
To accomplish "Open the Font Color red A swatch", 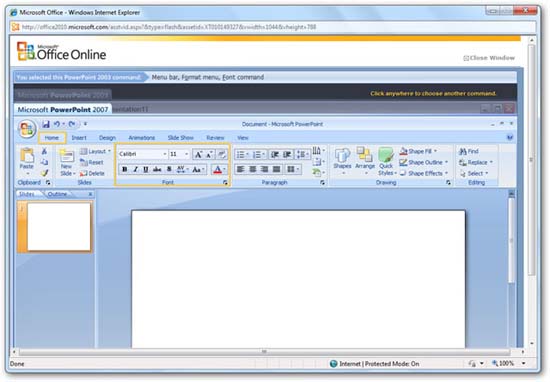I will (x=217, y=170).
